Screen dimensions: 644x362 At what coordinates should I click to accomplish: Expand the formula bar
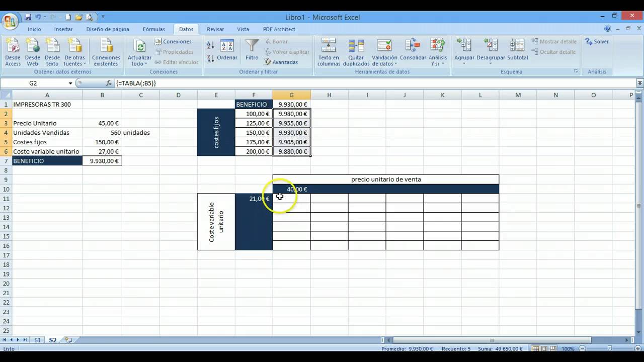click(639, 83)
